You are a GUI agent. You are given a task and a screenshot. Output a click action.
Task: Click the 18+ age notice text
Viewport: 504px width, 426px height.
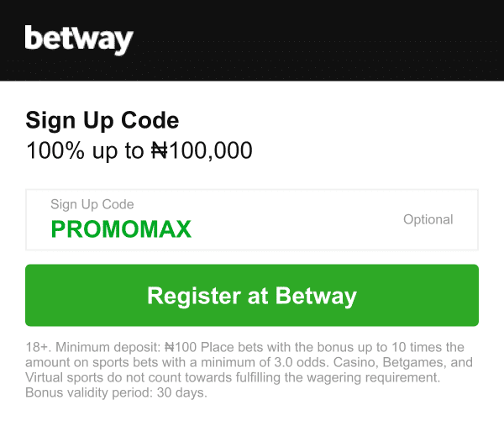[36, 347]
